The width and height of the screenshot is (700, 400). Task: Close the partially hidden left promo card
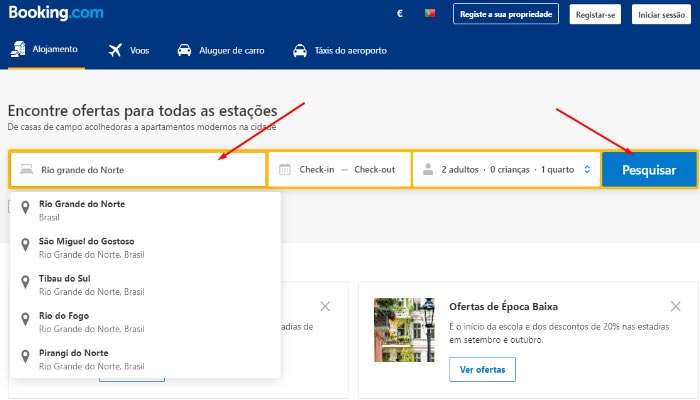point(325,306)
